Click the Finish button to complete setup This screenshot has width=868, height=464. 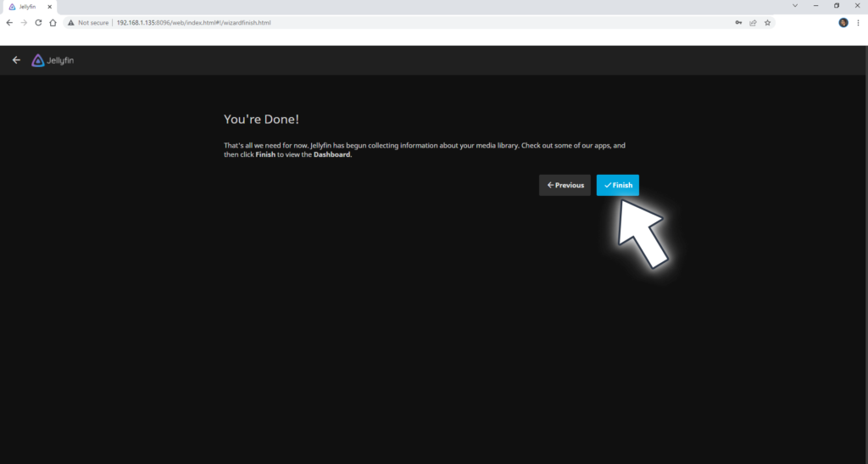point(617,185)
